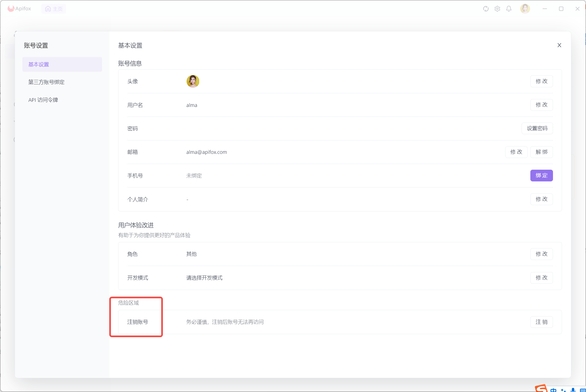Click the 设置密码 button
Viewport: 586px width, 392px height.
pyautogui.click(x=537, y=128)
